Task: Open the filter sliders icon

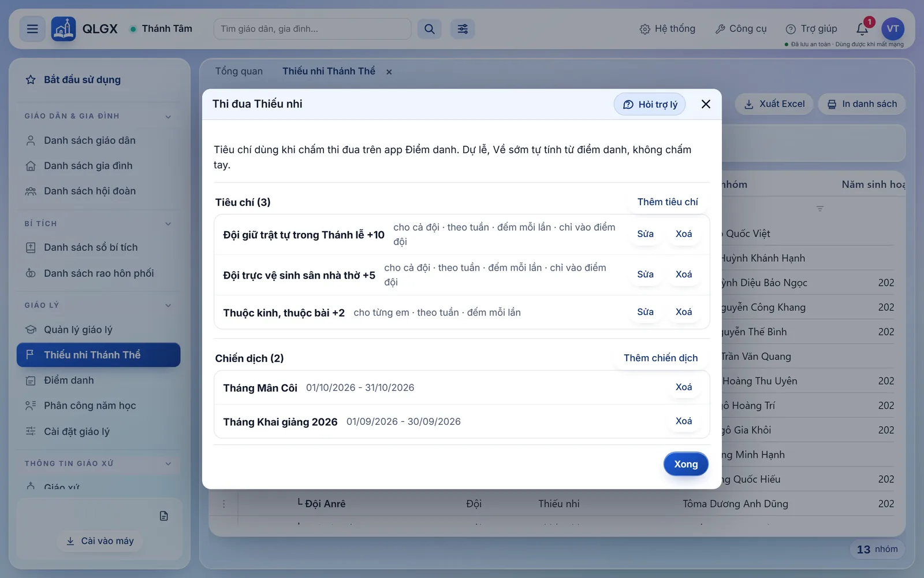Action: (x=463, y=29)
